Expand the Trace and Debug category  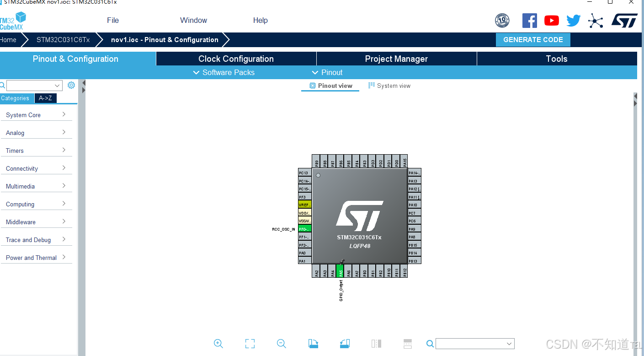pos(36,240)
